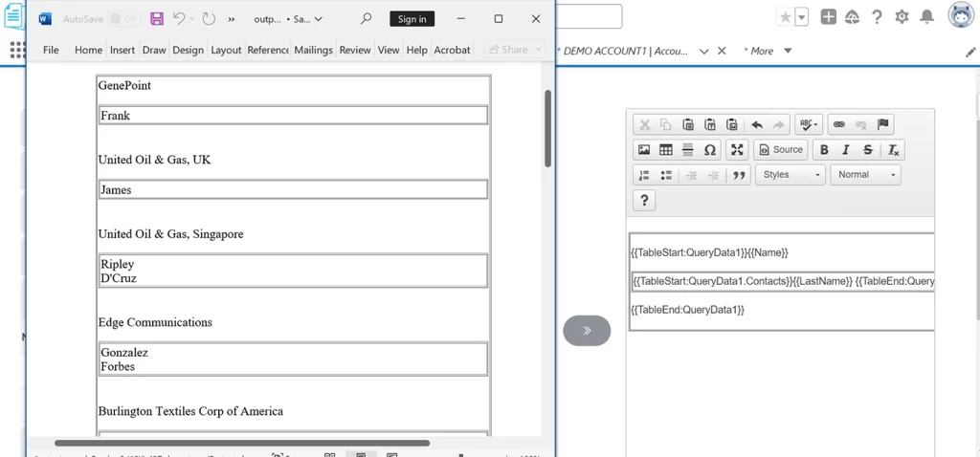Click the Anchor flag icon
Image resolution: width=980 pixels, height=457 pixels.
[882, 124]
